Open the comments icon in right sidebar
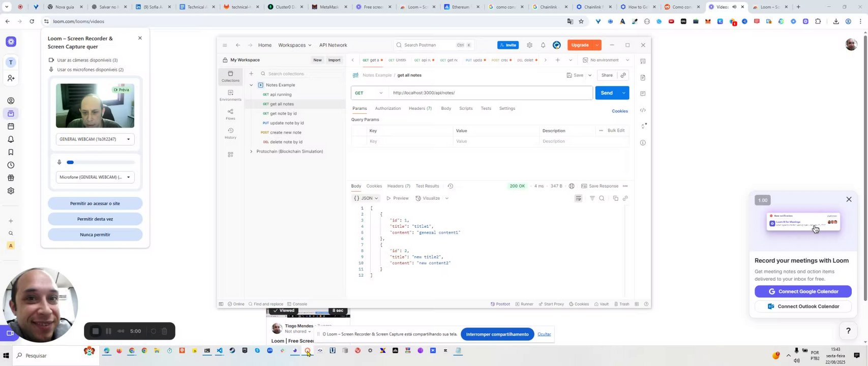 pos(643,94)
